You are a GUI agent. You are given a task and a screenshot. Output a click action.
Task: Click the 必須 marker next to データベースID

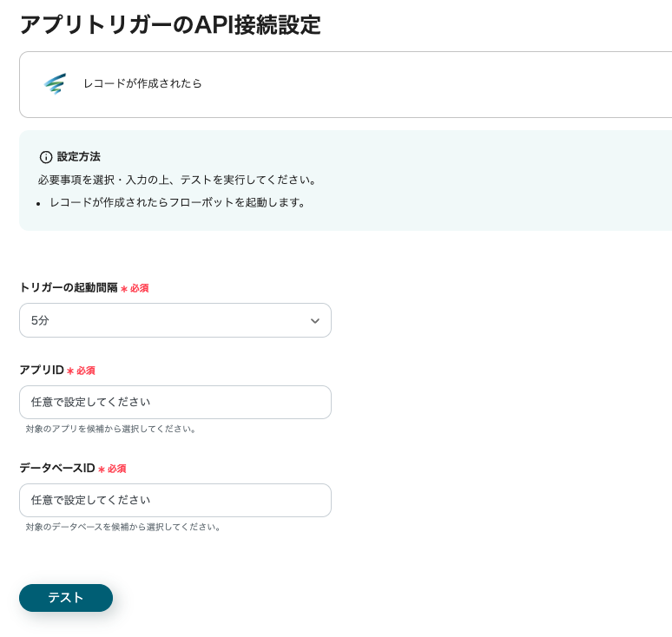click(x=116, y=469)
